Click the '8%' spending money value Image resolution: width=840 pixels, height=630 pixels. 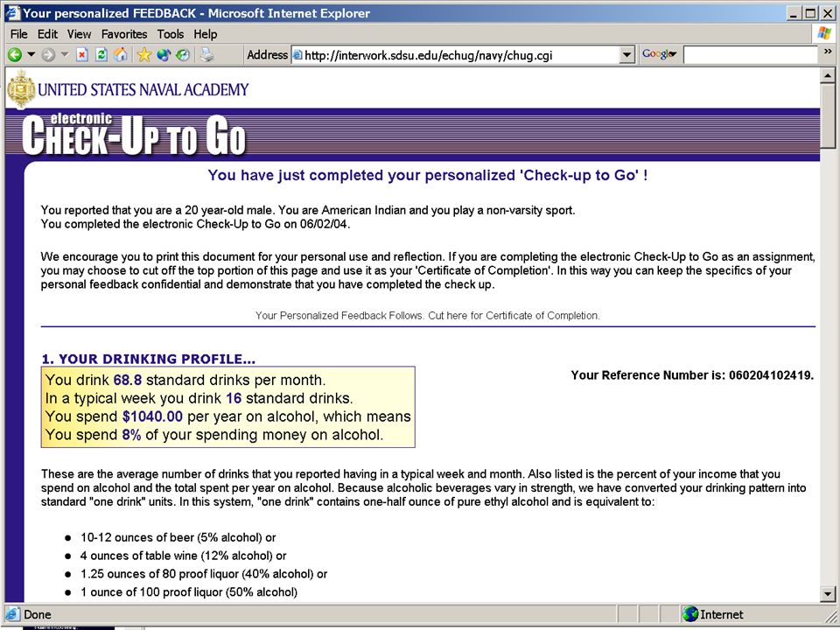131,435
